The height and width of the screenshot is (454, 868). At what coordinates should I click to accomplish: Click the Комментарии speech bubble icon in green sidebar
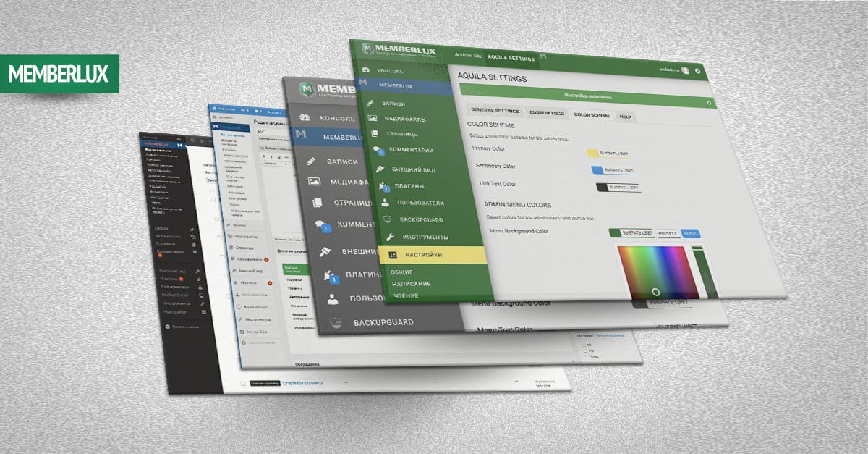(x=376, y=150)
